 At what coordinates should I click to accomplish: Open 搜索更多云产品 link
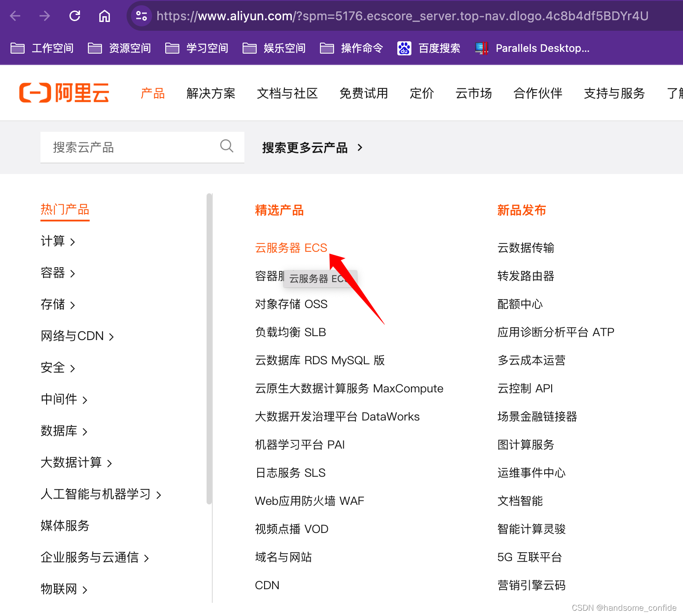(312, 148)
